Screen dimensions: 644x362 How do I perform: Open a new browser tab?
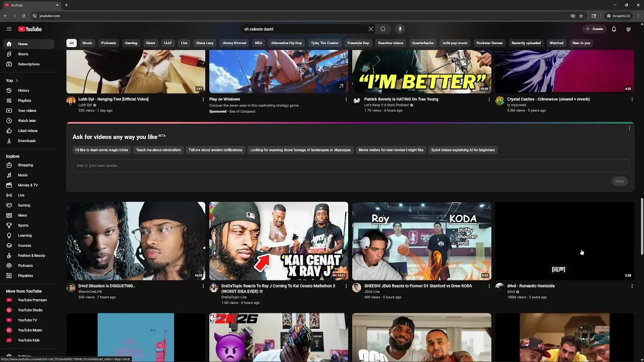tap(66, 5)
